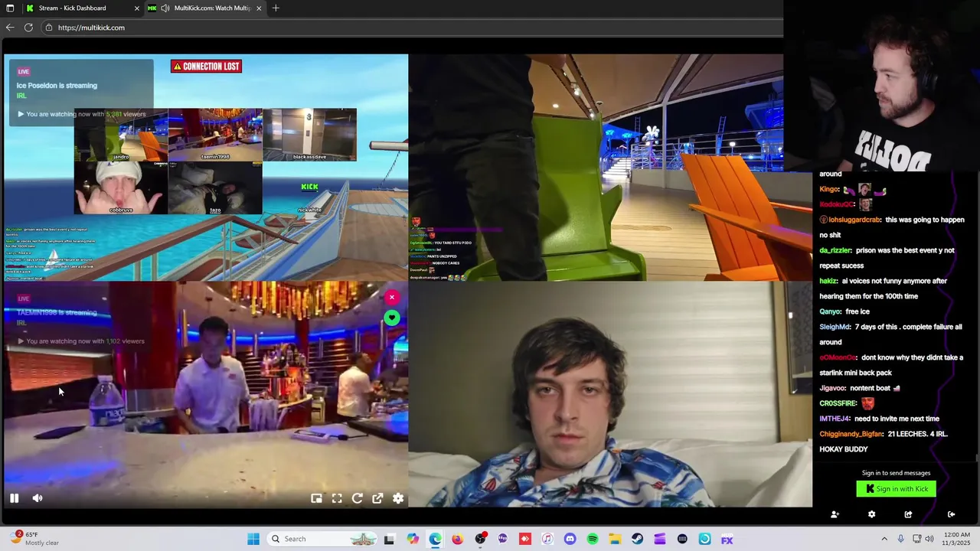Image resolution: width=980 pixels, height=551 pixels.
Task: Open the microphone tray icon
Action: coord(900,539)
